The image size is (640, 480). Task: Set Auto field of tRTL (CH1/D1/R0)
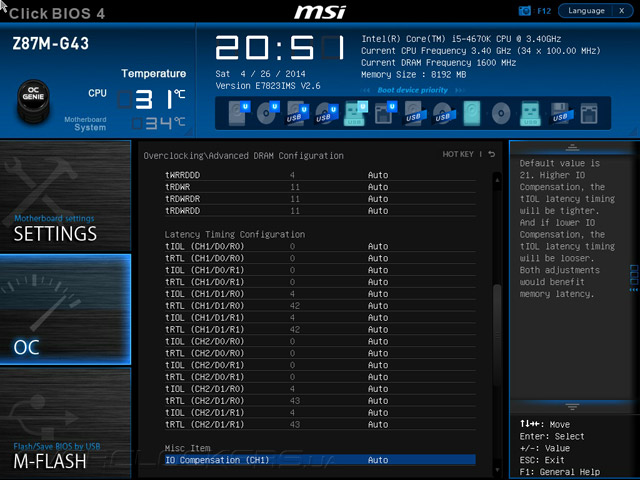(x=378, y=306)
